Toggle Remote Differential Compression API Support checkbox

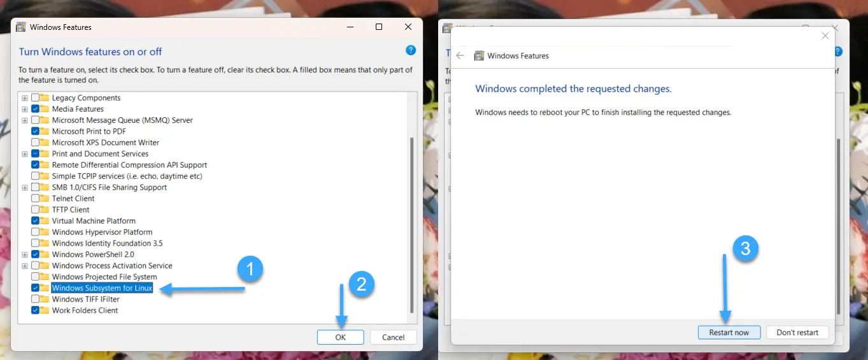[x=36, y=165]
